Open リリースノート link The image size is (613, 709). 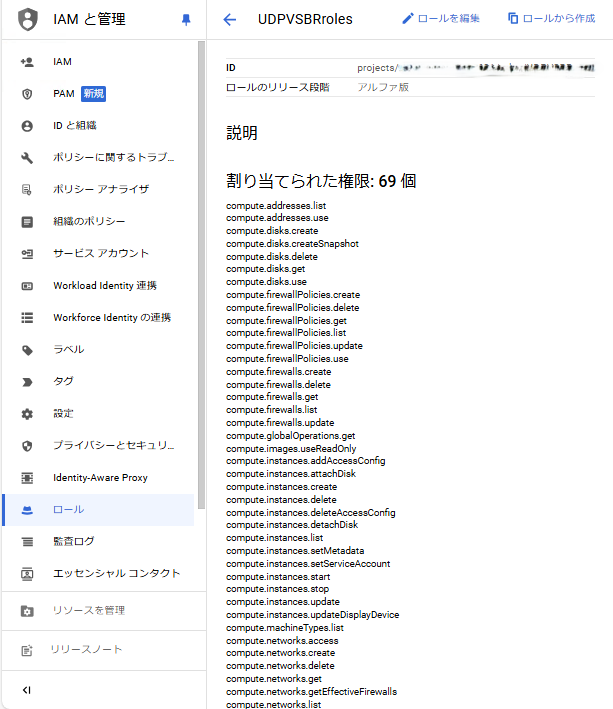86,649
